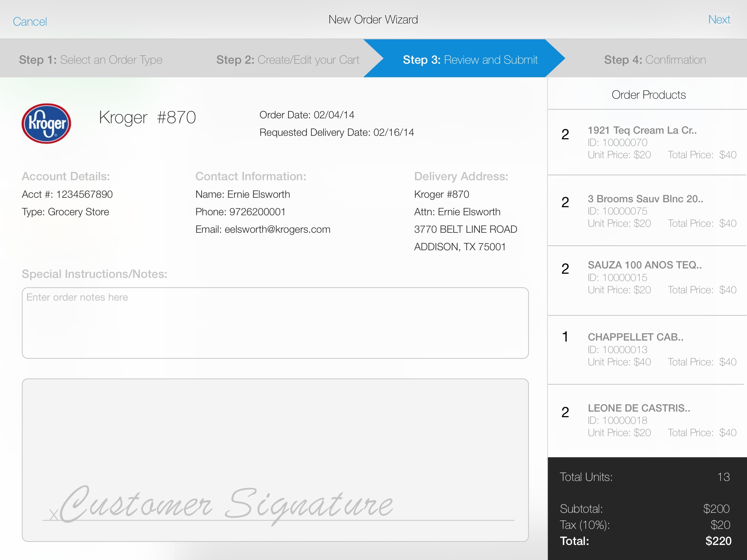Tap the Customer Signature box
Image resolution: width=747 pixels, height=560 pixels.
tap(275, 460)
